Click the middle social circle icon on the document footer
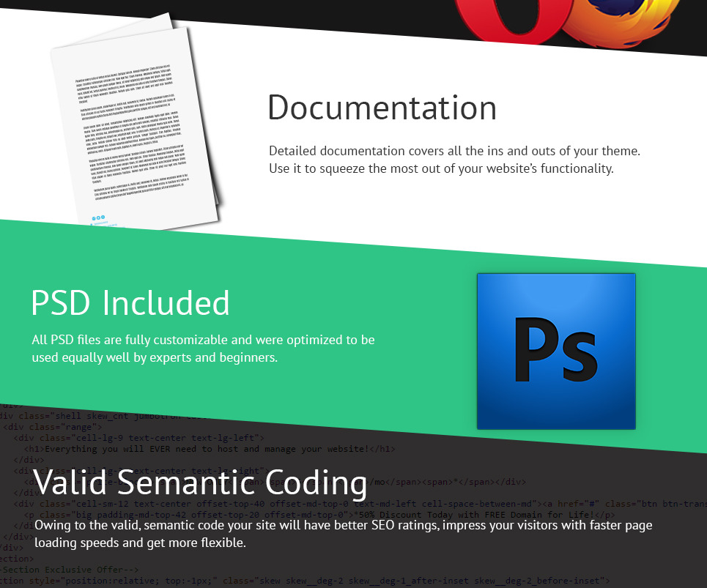The height and width of the screenshot is (588, 707). pos(98,217)
